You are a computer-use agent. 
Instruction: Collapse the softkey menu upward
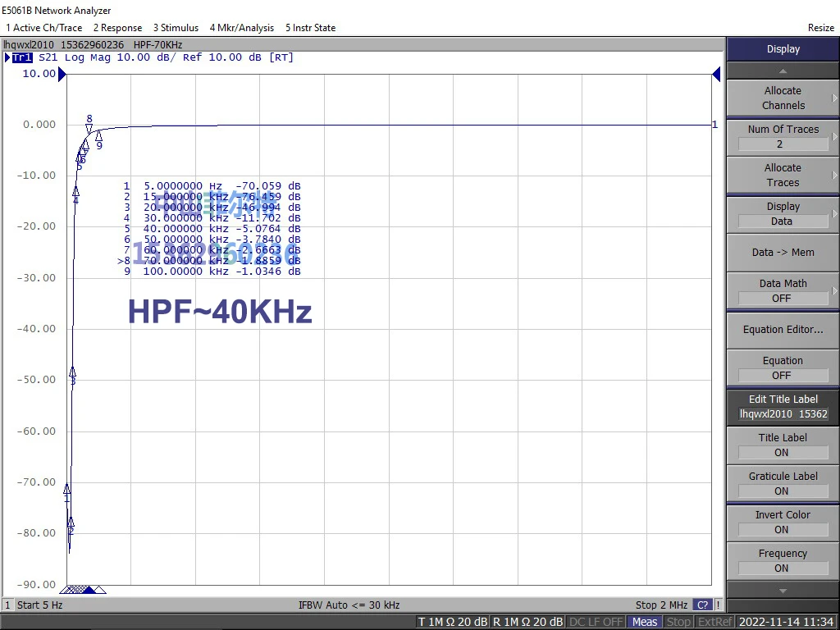click(x=781, y=71)
